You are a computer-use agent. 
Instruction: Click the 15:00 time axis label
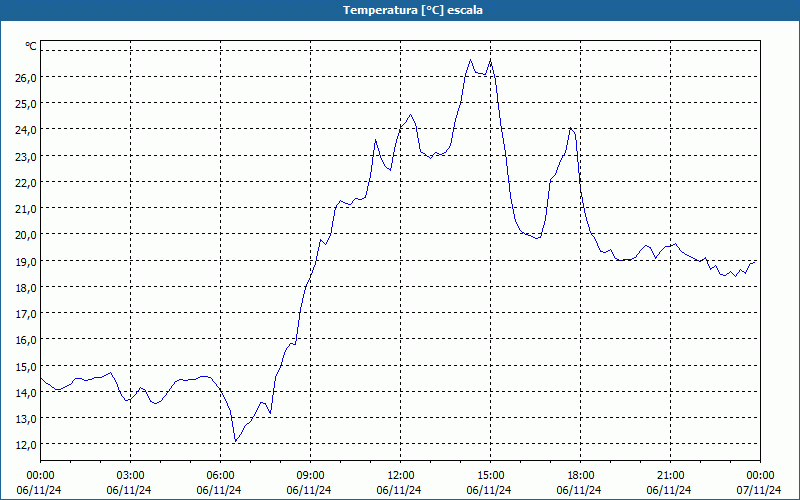(x=490, y=476)
